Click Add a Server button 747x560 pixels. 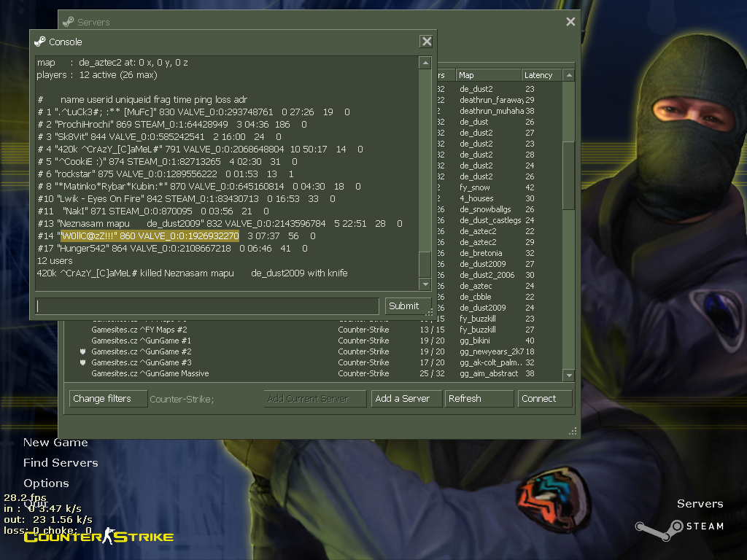pyautogui.click(x=406, y=399)
